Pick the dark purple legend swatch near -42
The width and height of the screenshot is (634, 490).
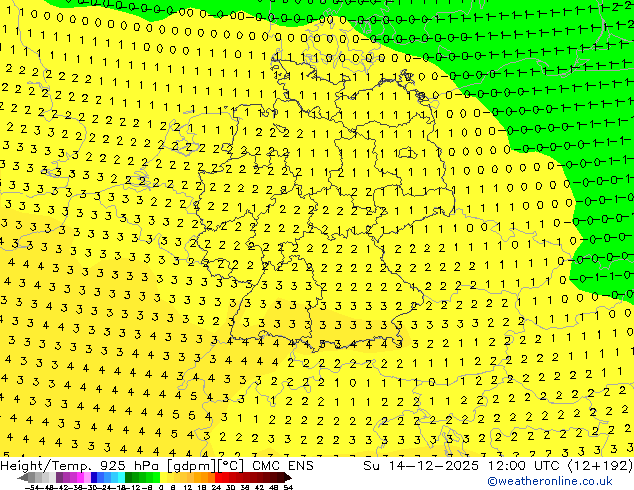click(x=59, y=477)
